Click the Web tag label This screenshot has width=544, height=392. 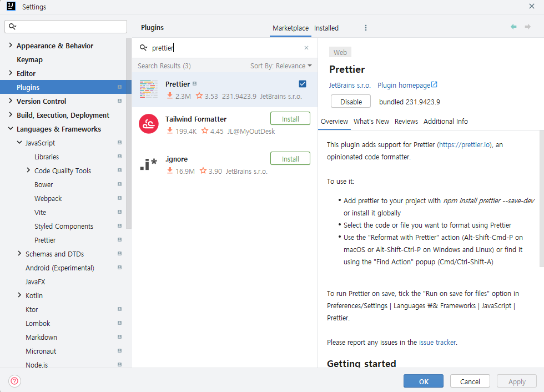click(x=340, y=52)
